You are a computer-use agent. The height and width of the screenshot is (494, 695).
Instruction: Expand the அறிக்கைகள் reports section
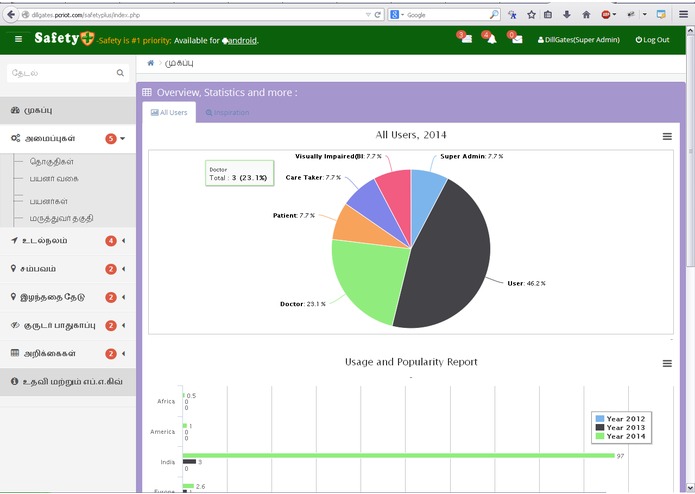pos(68,354)
